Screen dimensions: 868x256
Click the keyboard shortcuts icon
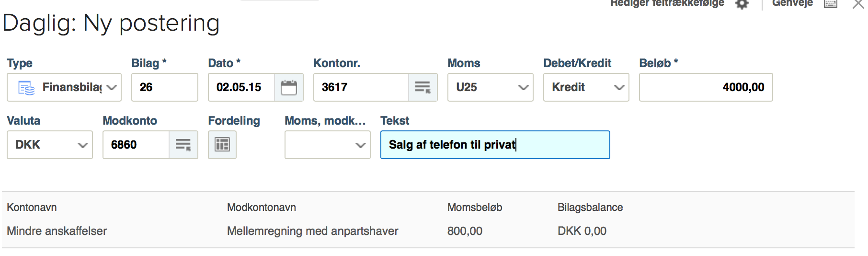[x=831, y=4]
